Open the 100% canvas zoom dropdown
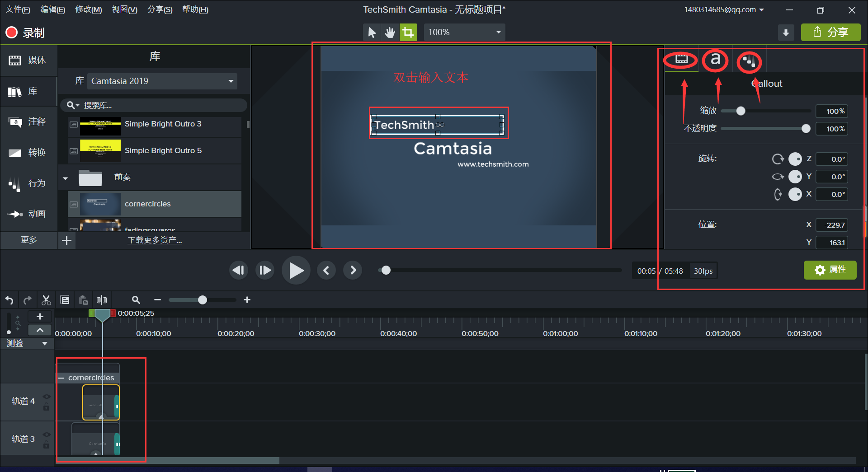 [x=464, y=33]
